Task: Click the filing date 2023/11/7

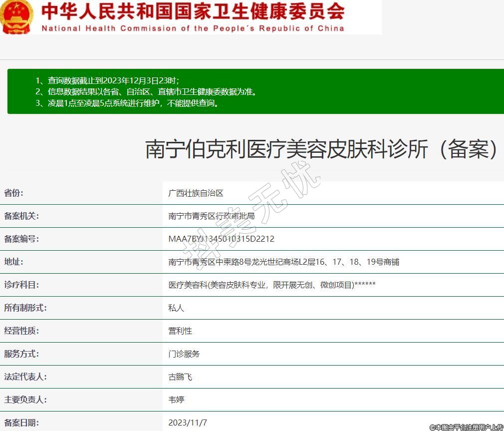Action: 188,423
